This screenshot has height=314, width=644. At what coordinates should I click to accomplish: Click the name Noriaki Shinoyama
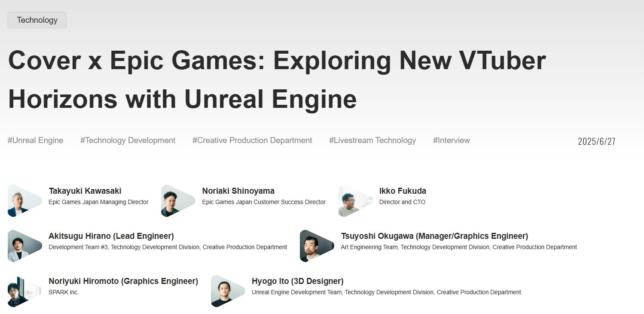[238, 191]
